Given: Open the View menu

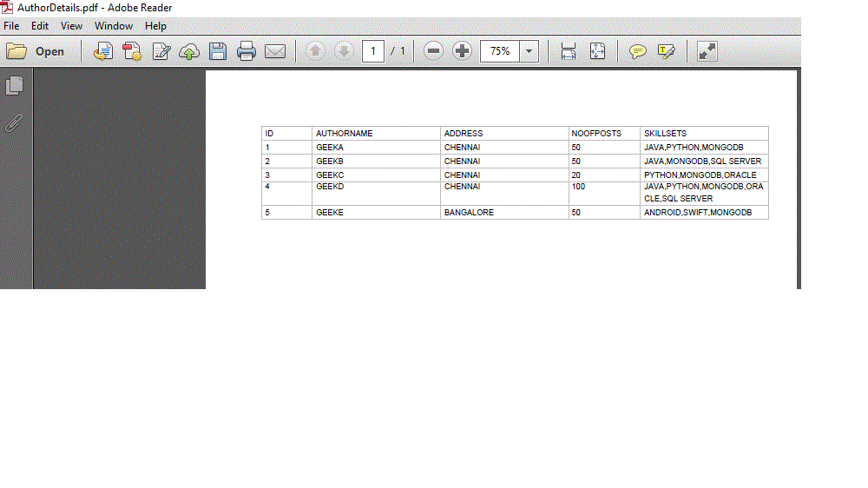Looking at the screenshot, I should point(71,26).
